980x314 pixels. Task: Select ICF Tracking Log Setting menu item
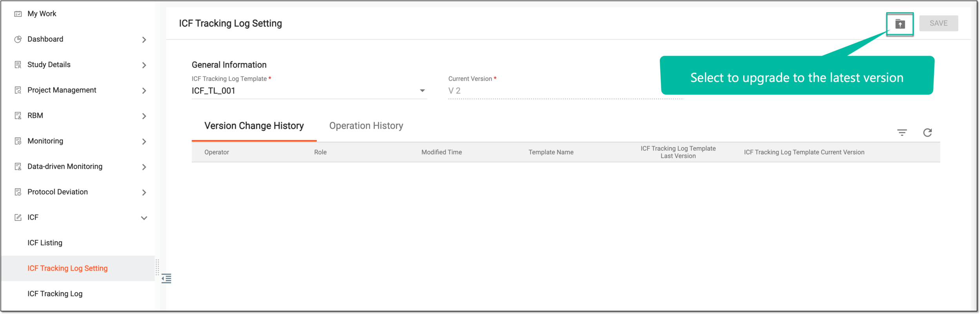pyautogui.click(x=78, y=268)
